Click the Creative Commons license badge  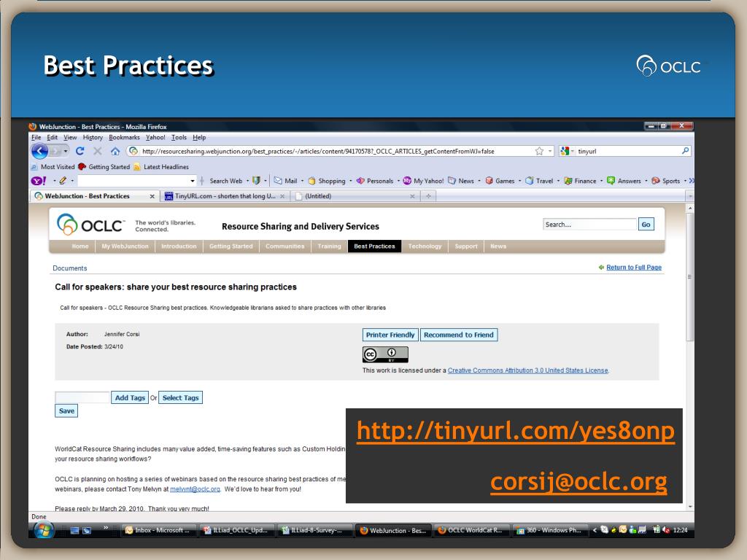[385, 354]
